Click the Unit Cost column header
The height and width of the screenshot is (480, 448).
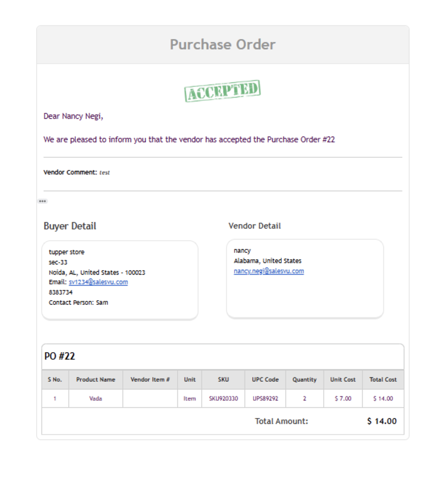(342, 380)
